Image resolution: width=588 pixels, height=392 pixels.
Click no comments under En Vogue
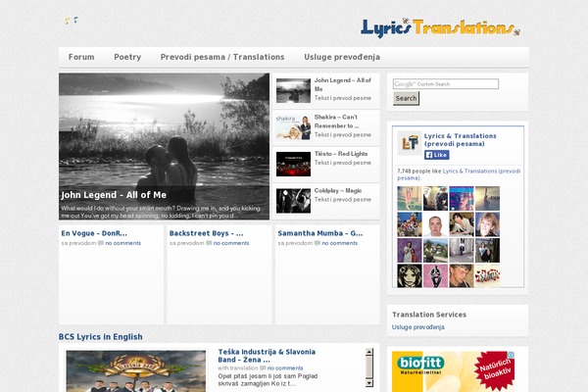[x=123, y=243]
